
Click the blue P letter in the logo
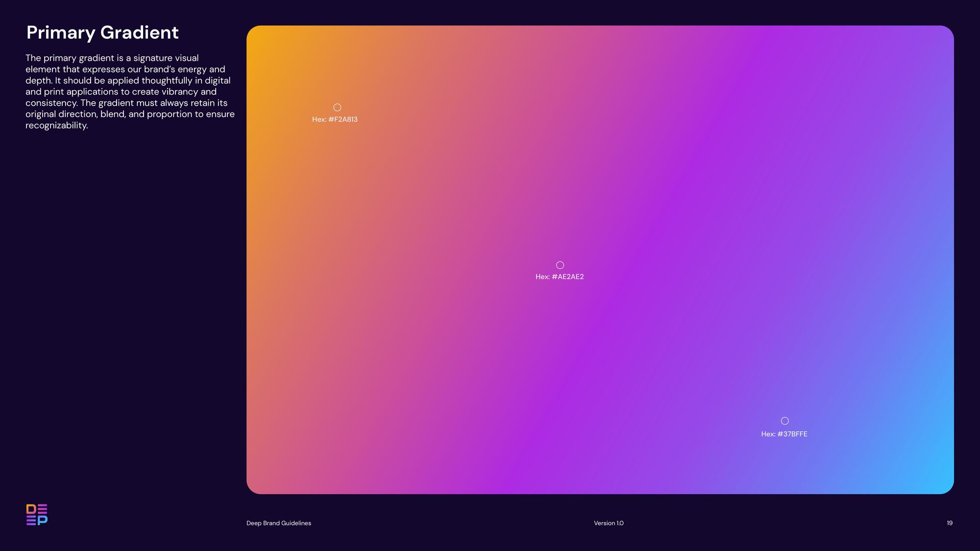[43, 520]
